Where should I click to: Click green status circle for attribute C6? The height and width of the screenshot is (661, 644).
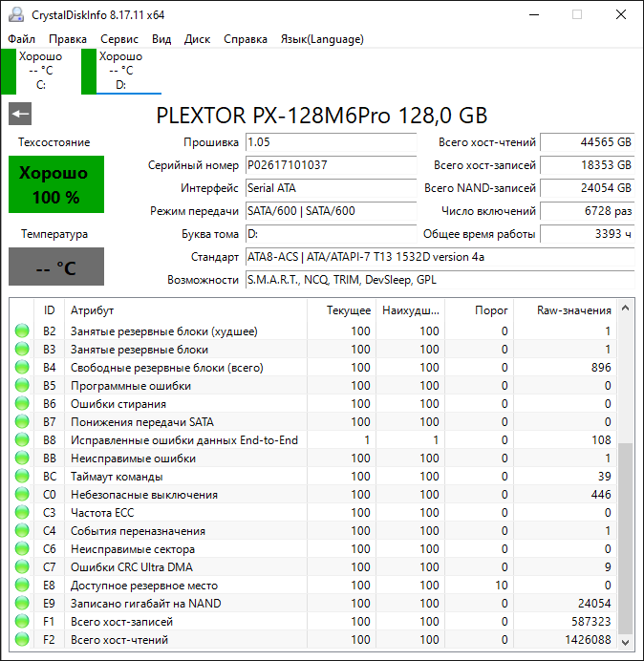coord(22,548)
